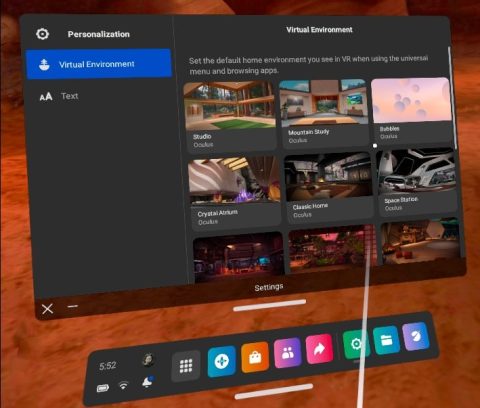
Task: Open notifications bell in the dock
Action: point(147,382)
